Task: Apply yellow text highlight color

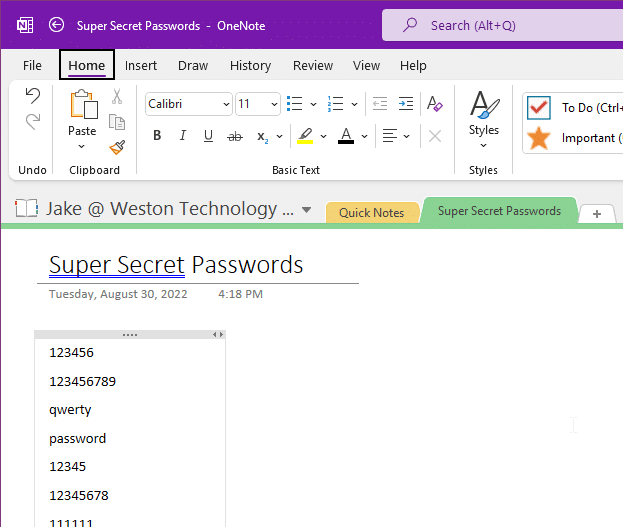Action: click(x=305, y=136)
